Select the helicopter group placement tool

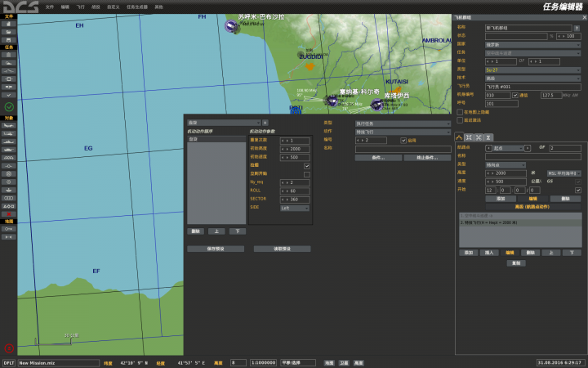(x=9, y=133)
